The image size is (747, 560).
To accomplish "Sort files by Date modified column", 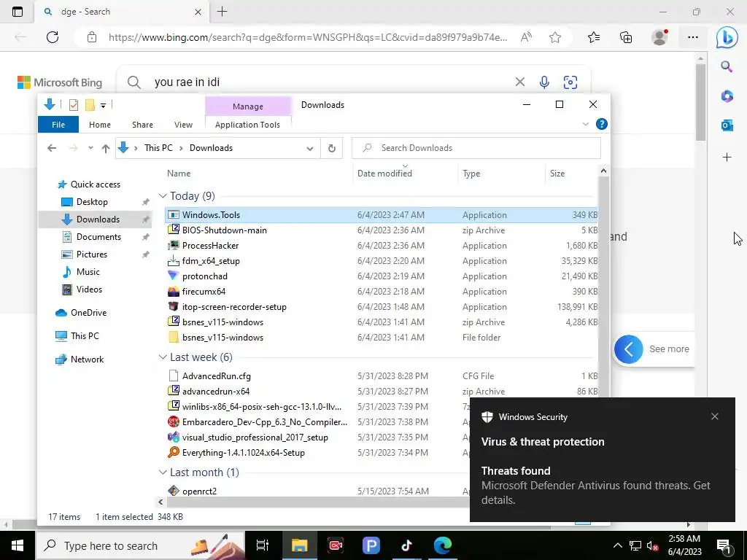I will tap(384, 174).
